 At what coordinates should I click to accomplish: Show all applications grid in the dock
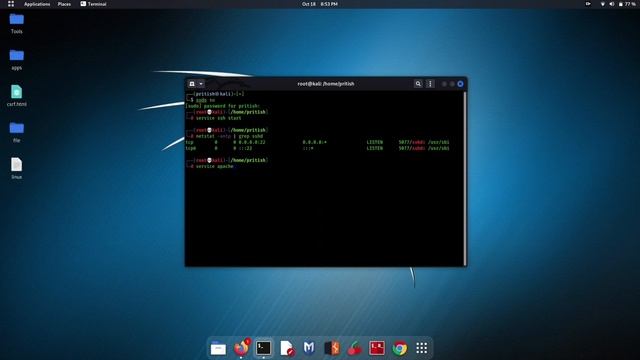(x=422, y=348)
